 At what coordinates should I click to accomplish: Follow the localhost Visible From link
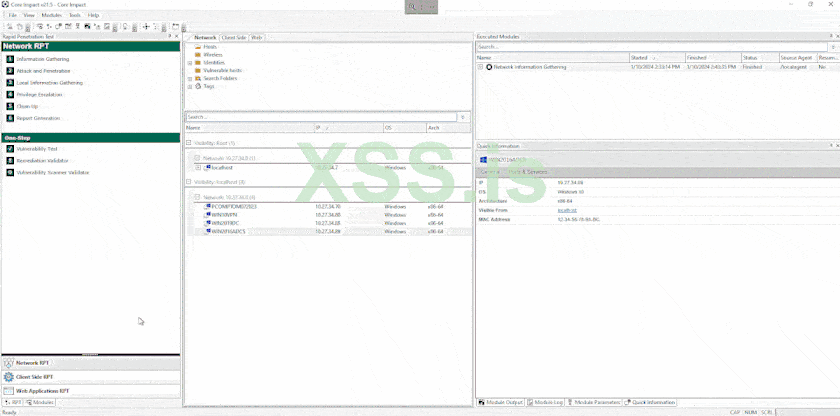pyautogui.click(x=567, y=210)
